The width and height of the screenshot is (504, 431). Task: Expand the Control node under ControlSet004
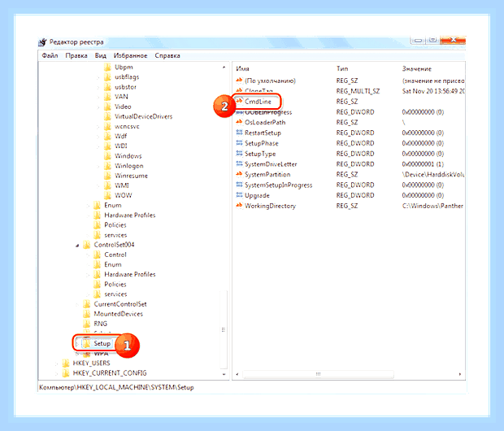pos(88,255)
